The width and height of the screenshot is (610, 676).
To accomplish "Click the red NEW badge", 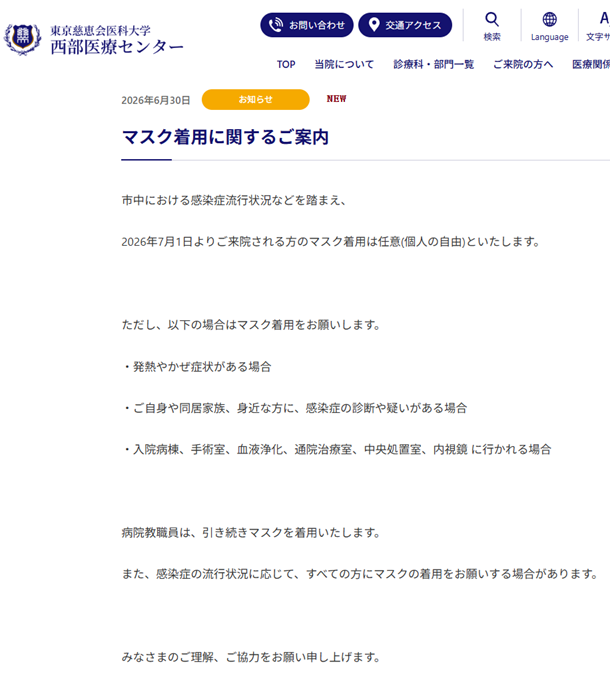I will pyautogui.click(x=336, y=99).
